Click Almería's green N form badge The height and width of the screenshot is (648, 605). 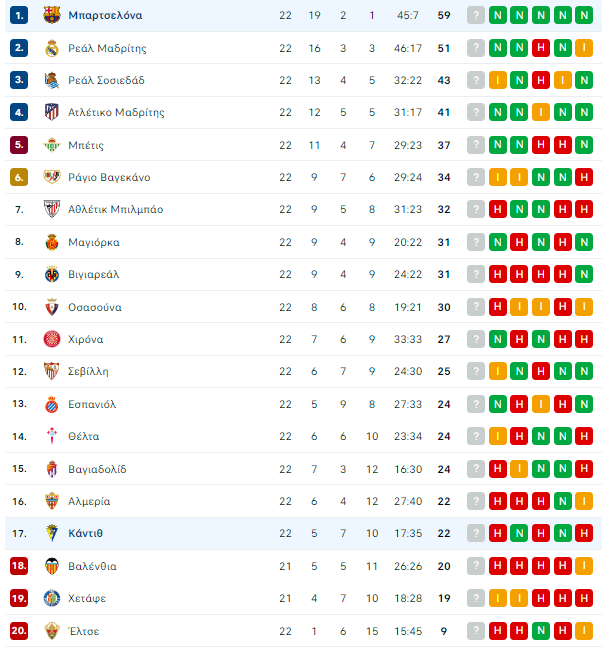pyautogui.click(x=562, y=501)
